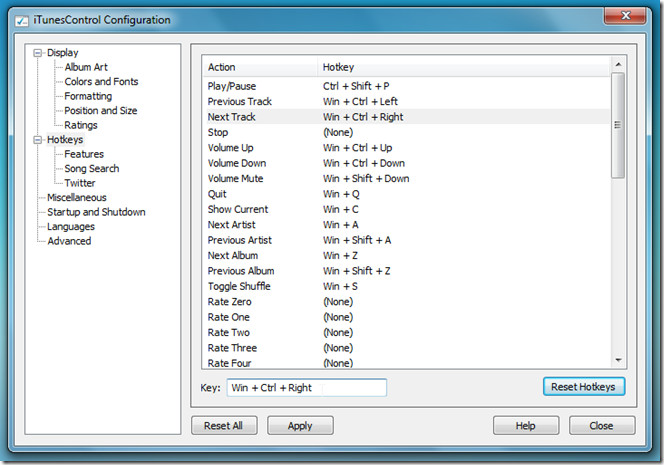Select the Hotkeys tree item
This screenshot has height=465, width=664.
(x=65, y=140)
